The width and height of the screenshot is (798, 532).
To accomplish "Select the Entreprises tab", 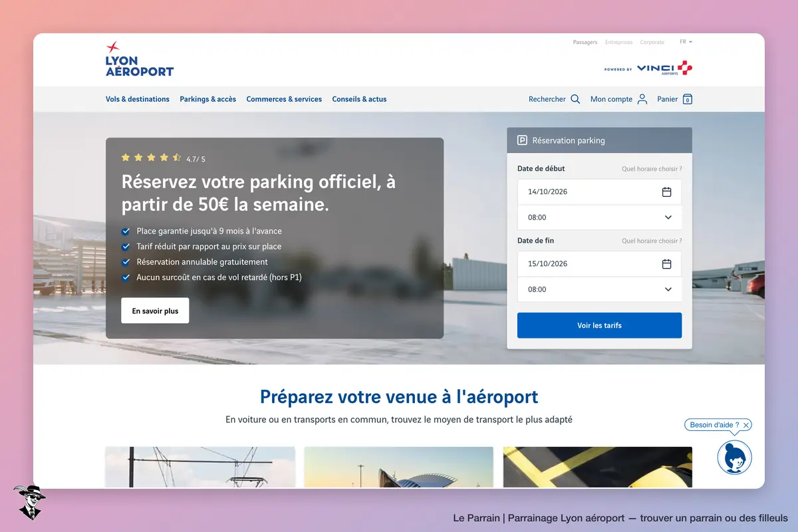I will point(619,43).
